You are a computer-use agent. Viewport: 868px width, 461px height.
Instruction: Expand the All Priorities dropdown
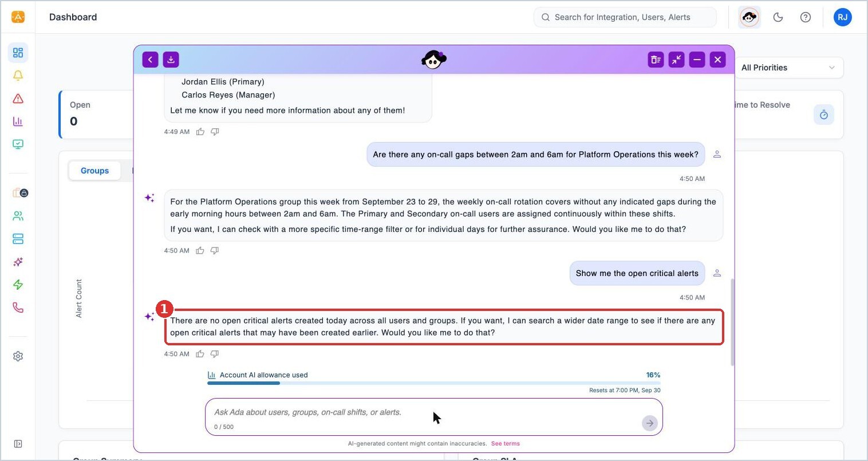coord(788,68)
